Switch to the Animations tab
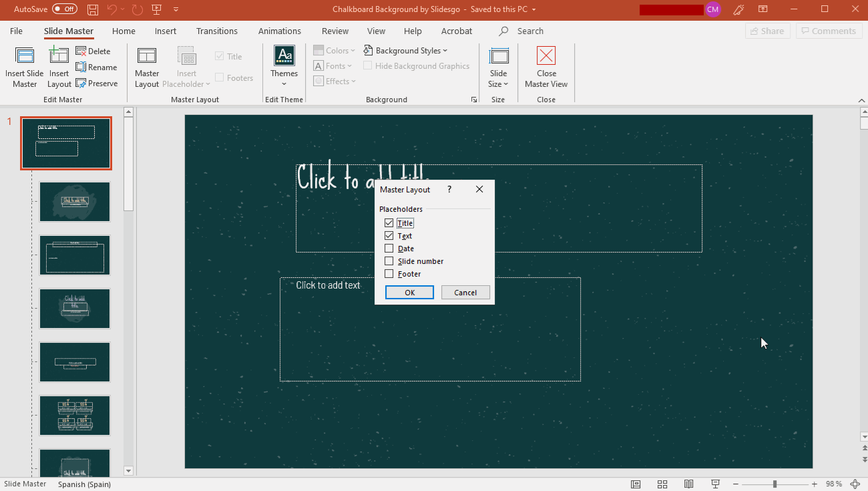Screen dimensions: 868x491 [x=279, y=31]
